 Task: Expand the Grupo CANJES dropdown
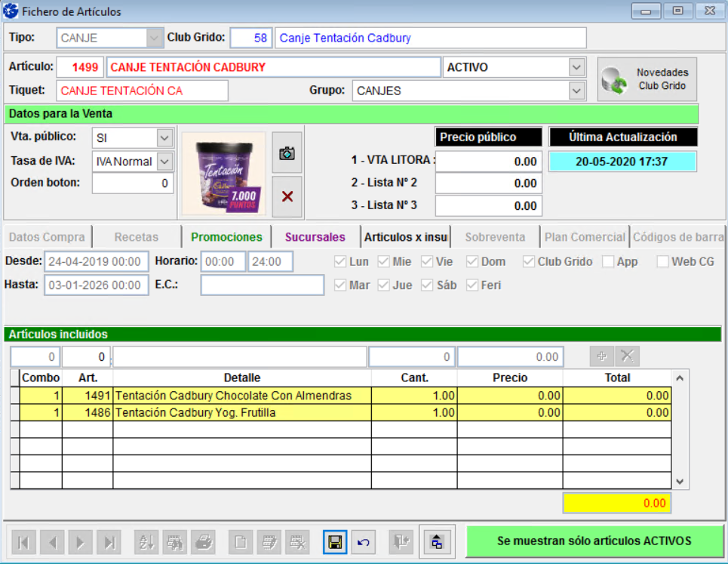point(576,91)
